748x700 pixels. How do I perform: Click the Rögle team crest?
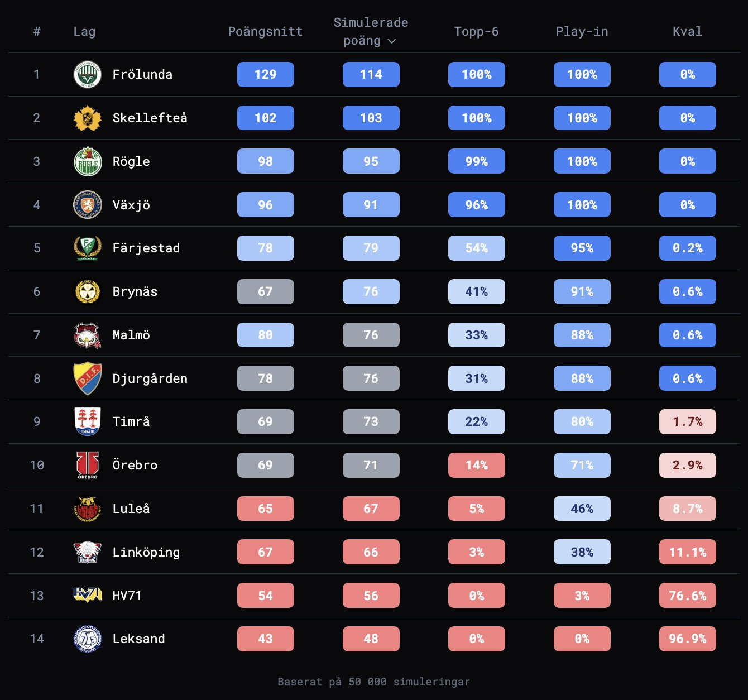[x=88, y=161]
